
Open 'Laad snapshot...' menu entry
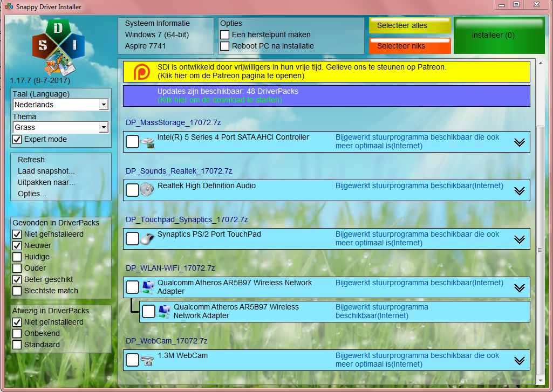(x=46, y=171)
